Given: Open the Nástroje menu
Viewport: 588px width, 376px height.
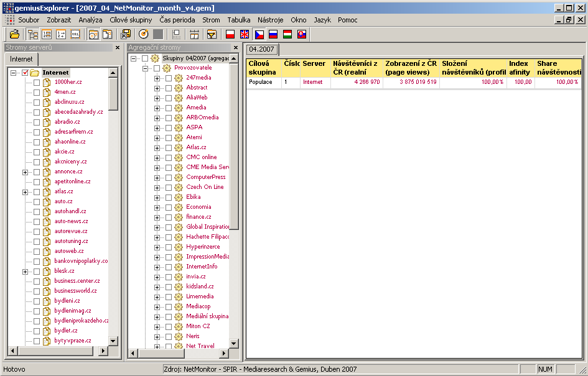Looking at the screenshot, I should point(271,20).
